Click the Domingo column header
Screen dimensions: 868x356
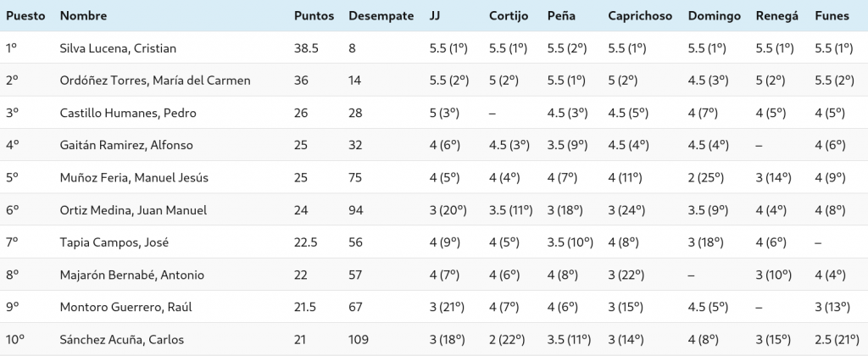(714, 15)
